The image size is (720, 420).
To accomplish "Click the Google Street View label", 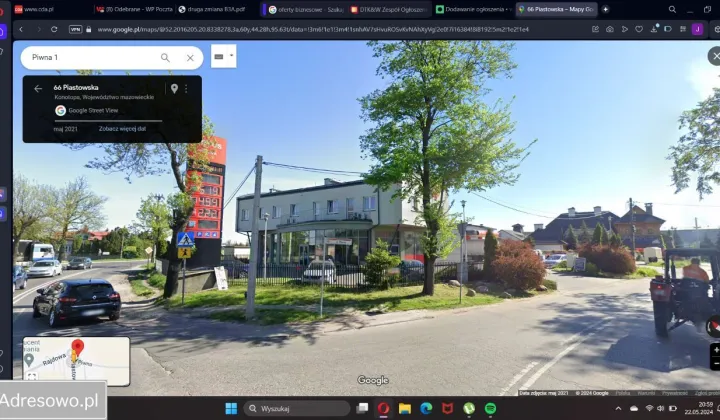I will point(93,111).
